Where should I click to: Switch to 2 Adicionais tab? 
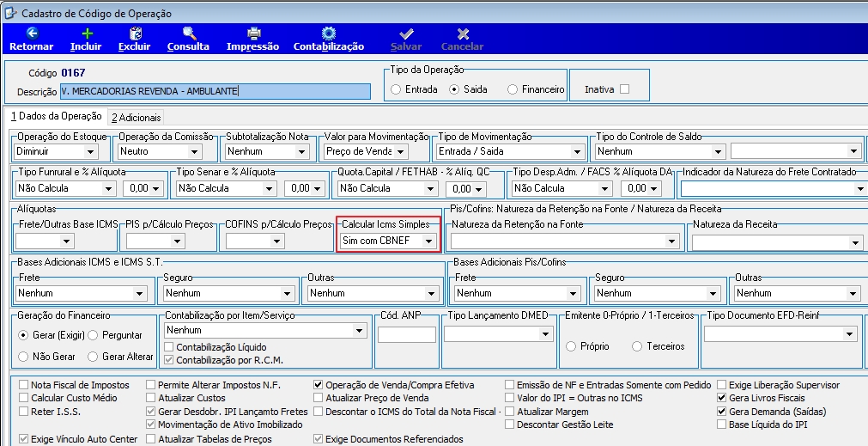(137, 118)
